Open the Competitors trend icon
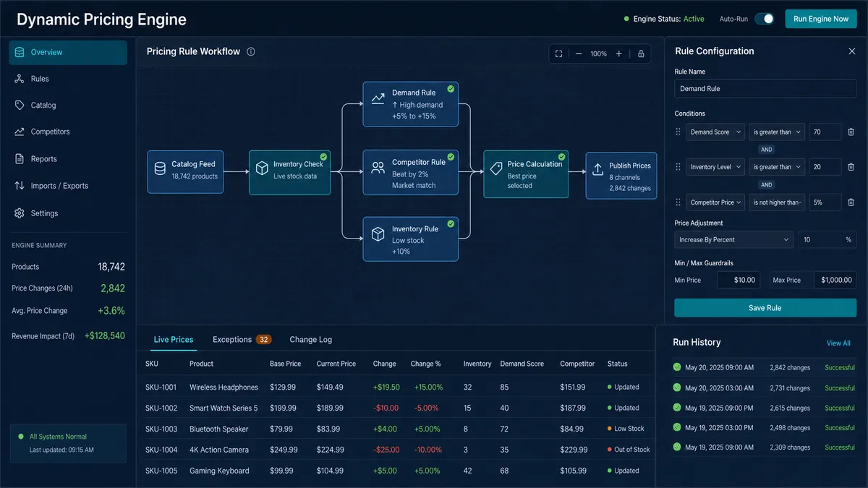868x488 pixels. pyautogui.click(x=20, y=132)
